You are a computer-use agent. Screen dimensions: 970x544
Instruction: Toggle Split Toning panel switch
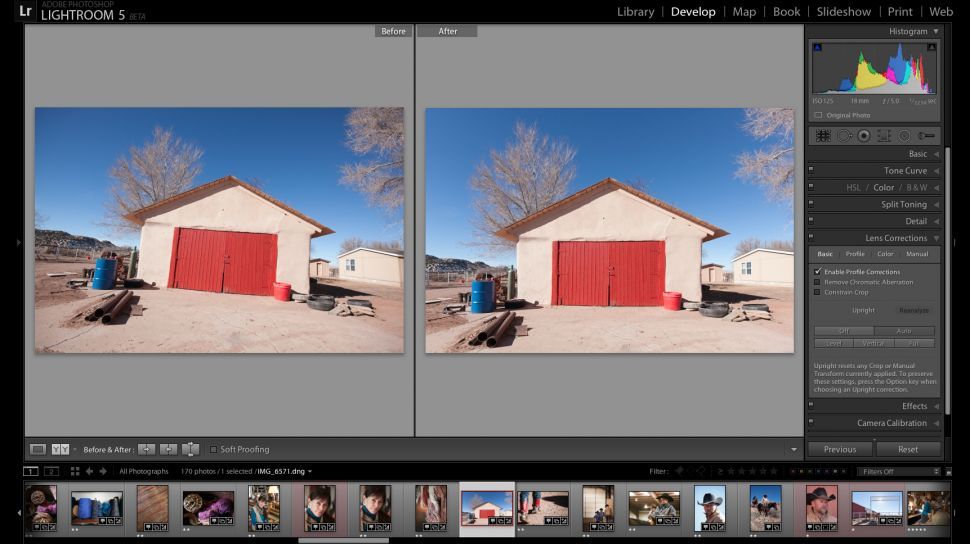click(811, 202)
